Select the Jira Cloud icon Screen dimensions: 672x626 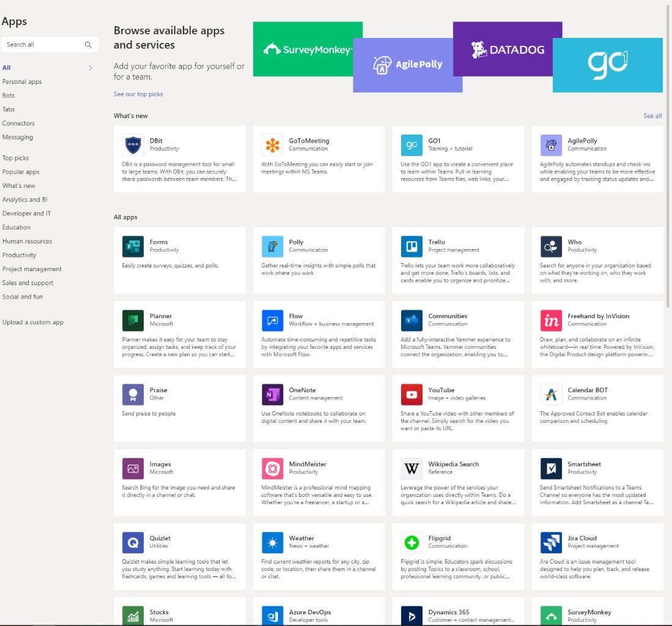pyautogui.click(x=551, y=543)
